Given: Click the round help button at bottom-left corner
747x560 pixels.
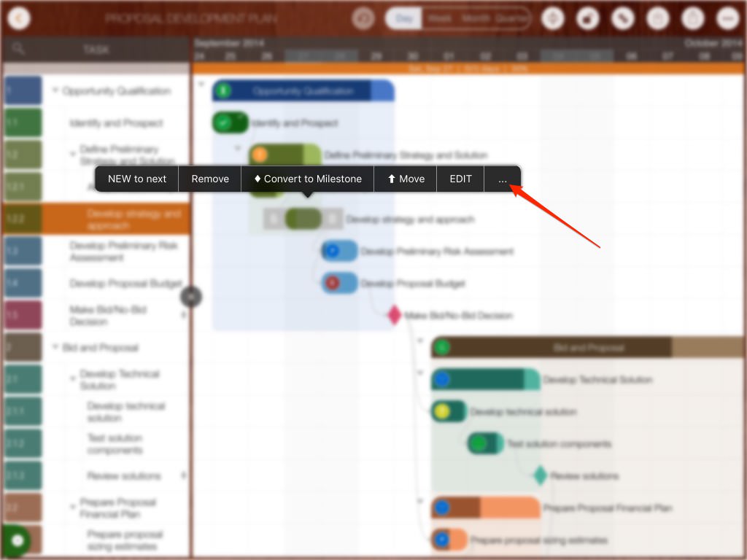Looking at the screenshot, I should tap(18, 541).
